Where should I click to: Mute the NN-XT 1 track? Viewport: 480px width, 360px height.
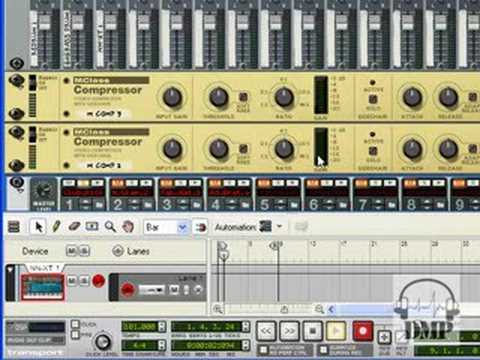(71, 281)
